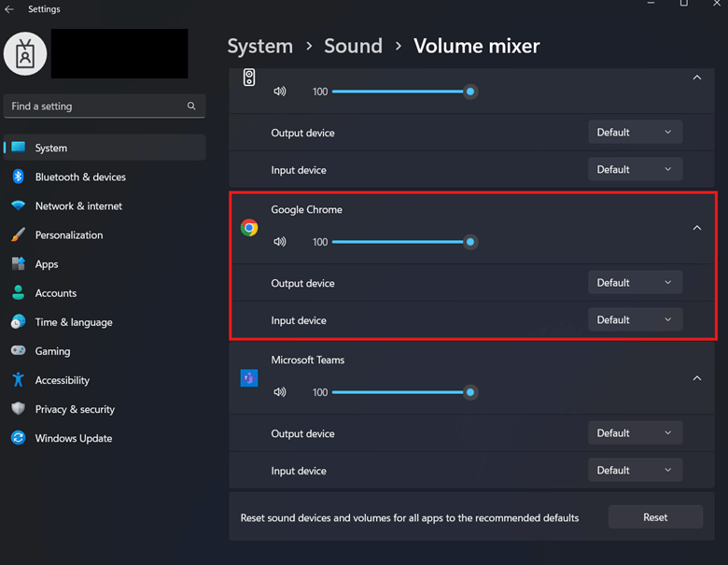This screenshot has width=728, height=565.
Task: Click the user profile avatar picture
Action: click(x=25, y=54)
